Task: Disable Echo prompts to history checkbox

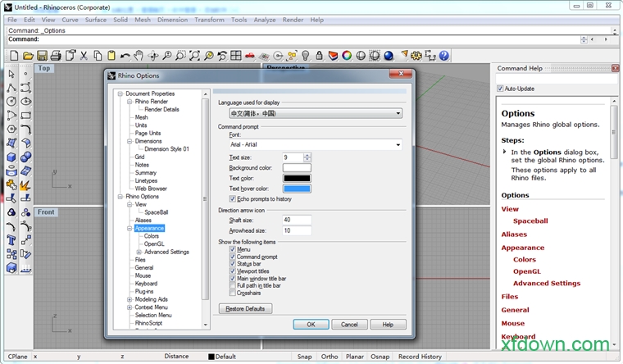Action: point(233,199)
